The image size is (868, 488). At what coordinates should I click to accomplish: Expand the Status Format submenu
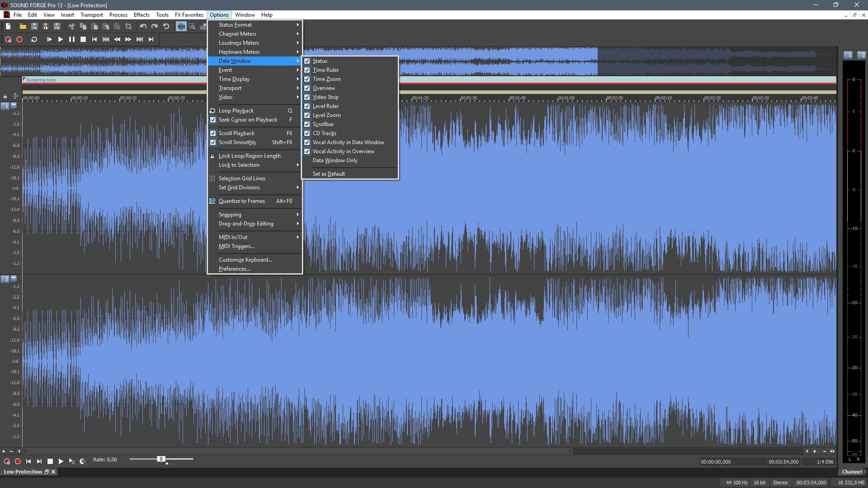click(x=255, y=25)
